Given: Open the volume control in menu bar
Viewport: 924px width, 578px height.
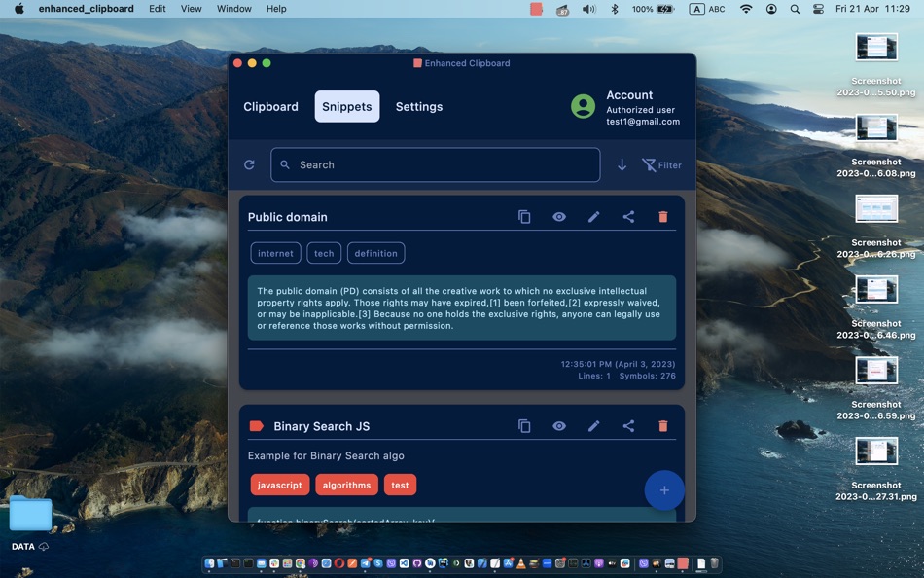Looking at the screenshot, I should (x=588, y=9).
